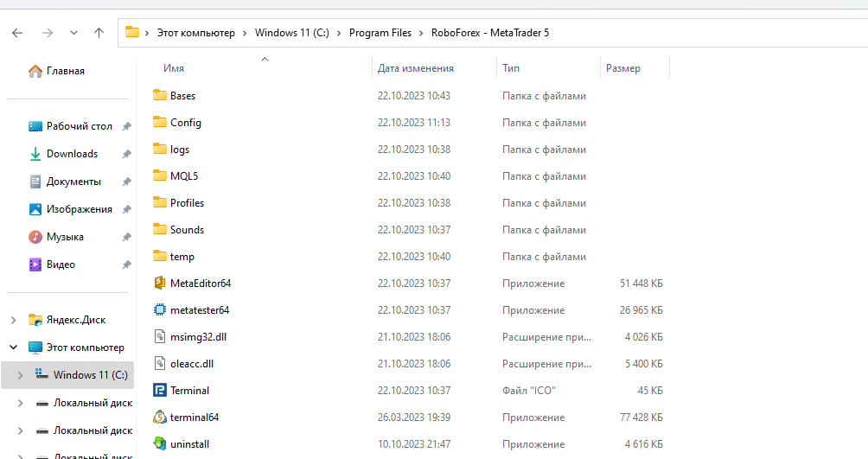868x459 pixels.
Task: Click the msimg32.dll file icon
Action: (159, 336)
